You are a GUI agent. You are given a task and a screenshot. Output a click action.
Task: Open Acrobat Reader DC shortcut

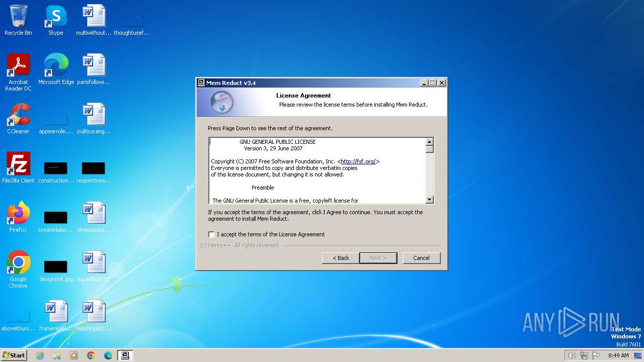pos(18,72)
